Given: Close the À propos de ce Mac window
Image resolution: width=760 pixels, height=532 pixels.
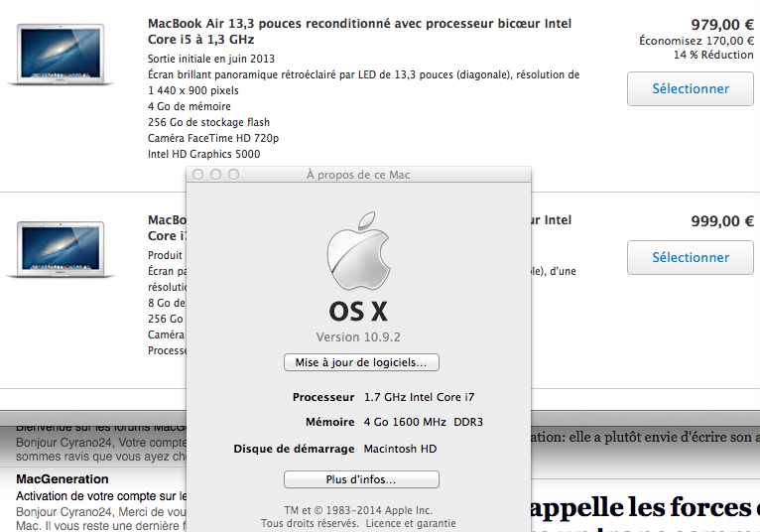Looking at the screenshot, I should [x=197, y=174].
